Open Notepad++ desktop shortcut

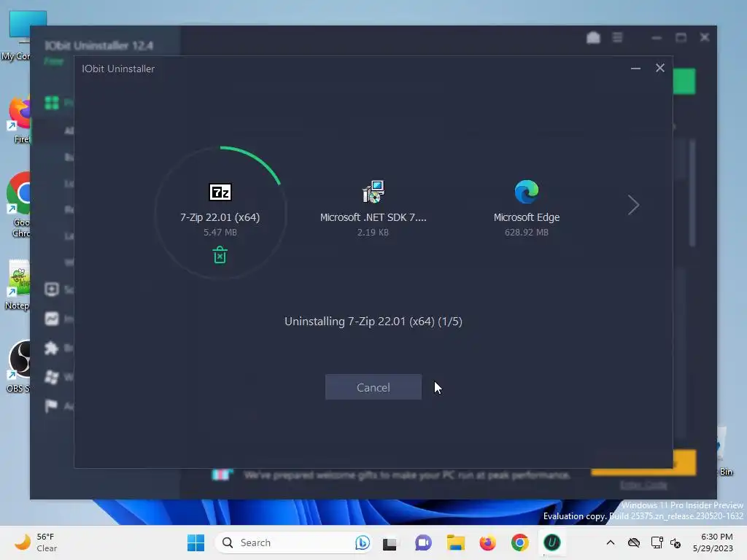click(18, 284)
